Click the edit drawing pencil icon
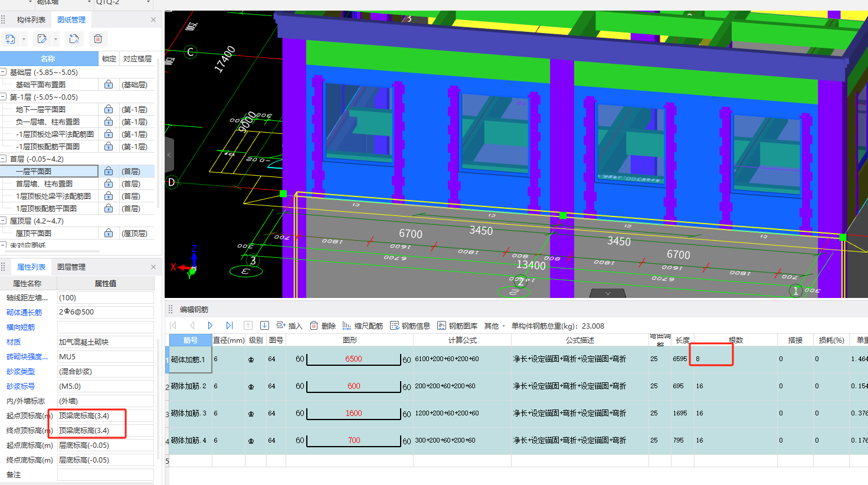The image size is (868, 485). 42,39
